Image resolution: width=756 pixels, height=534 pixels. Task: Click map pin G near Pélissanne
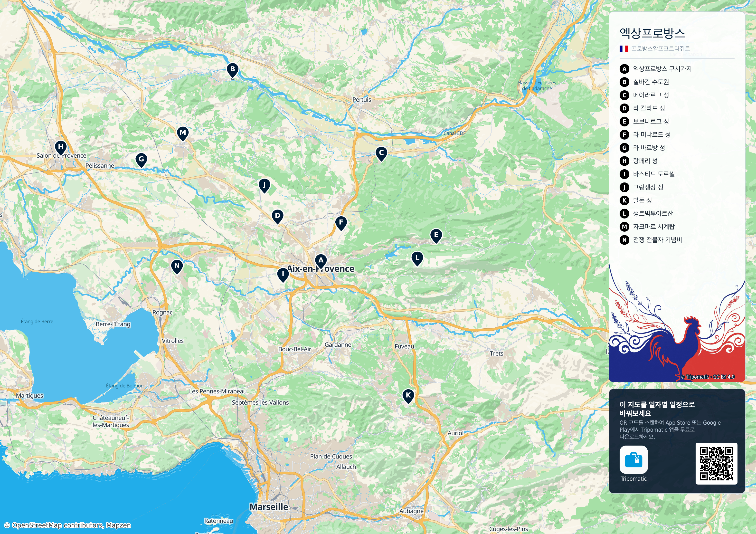tap(141, 160)
